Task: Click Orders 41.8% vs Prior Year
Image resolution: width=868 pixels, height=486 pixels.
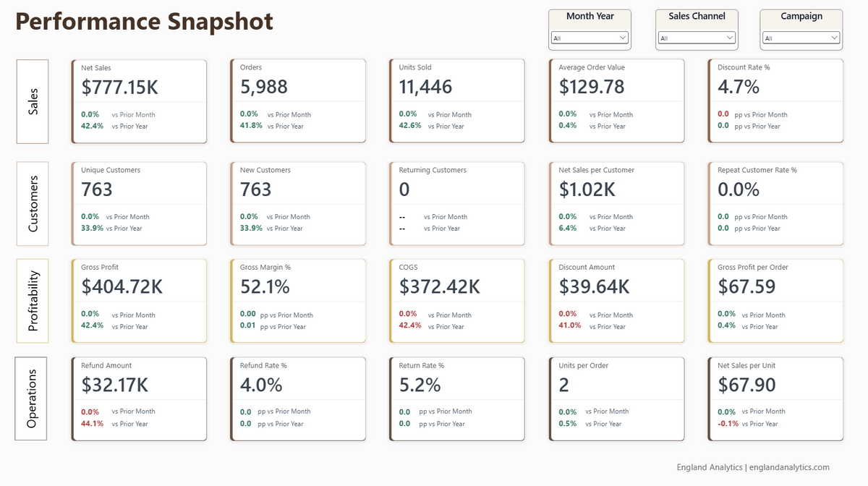Action: [272, 126]
